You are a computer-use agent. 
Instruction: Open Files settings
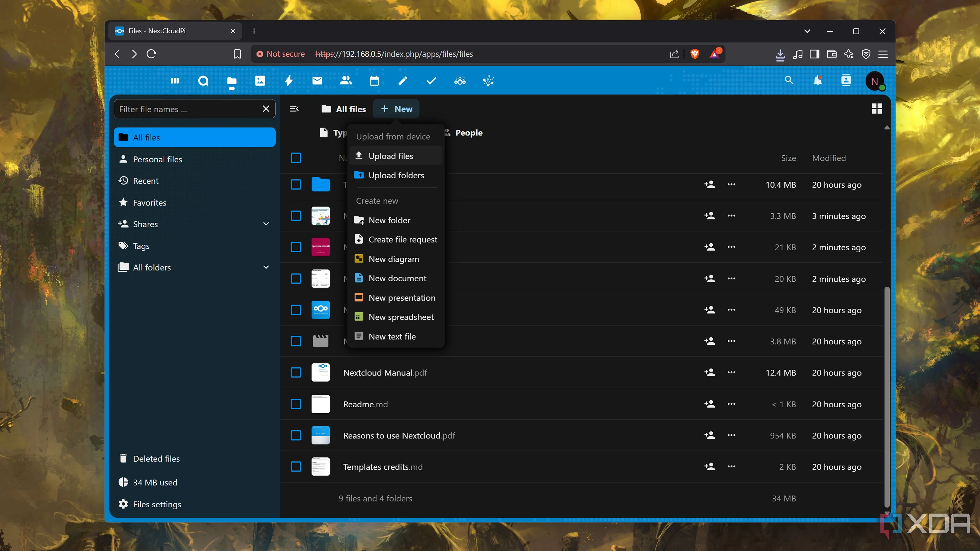pyautogui.click(x=157, y=504)
